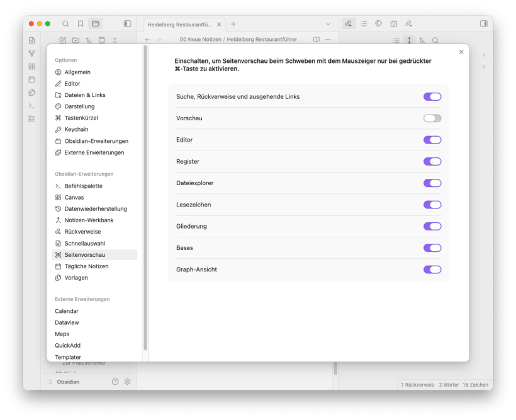Open the tags icon in right panel
Viewport: 516px width, 420px height.
tap(379, 24)
